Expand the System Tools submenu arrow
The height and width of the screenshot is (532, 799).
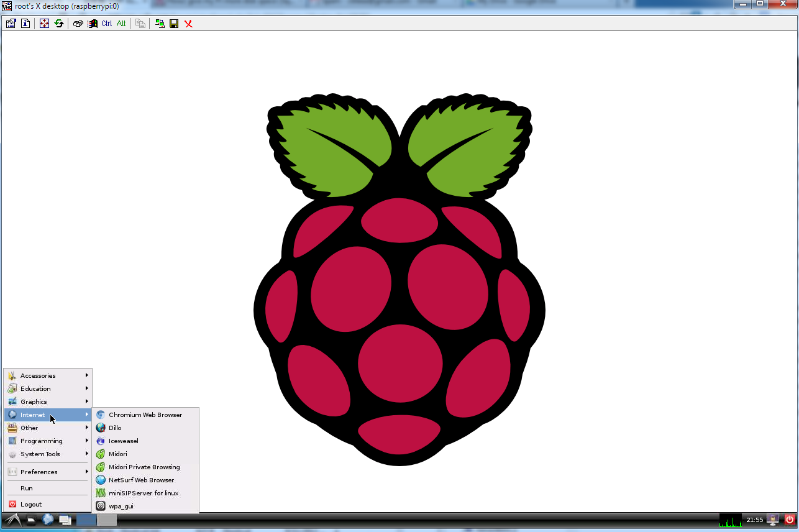tap(87, 454)
